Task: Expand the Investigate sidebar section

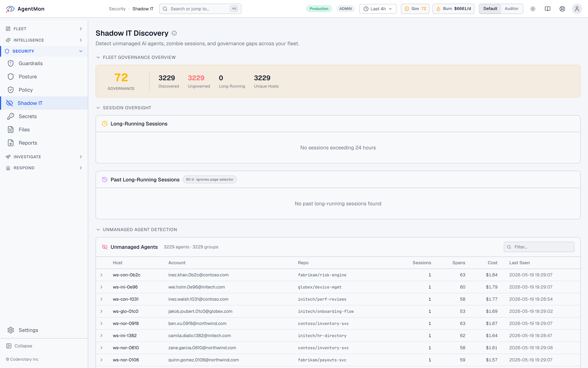Action: [x=44, y=157]
